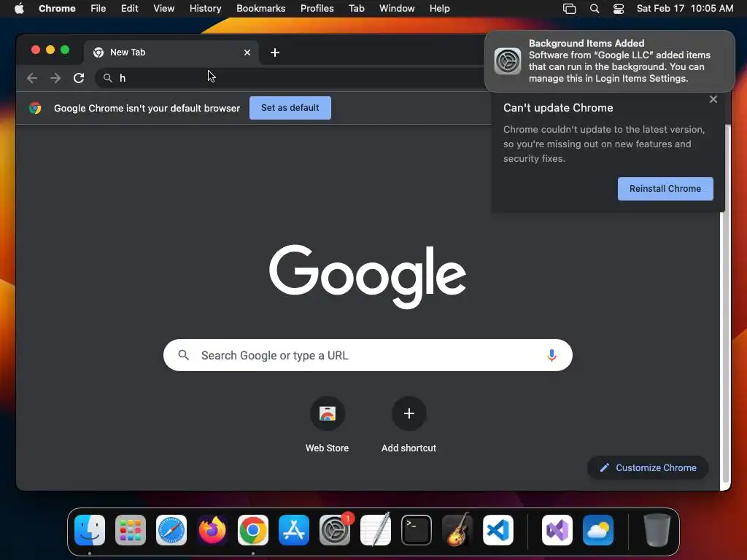Open the Web Store shortcut

(x=328, y=424)
